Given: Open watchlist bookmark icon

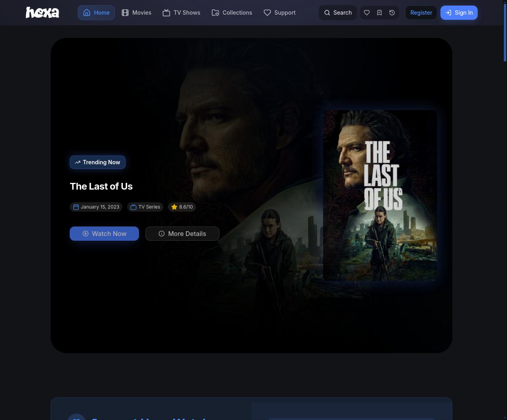Looking at the screenshot, I should tap(379, 13).
